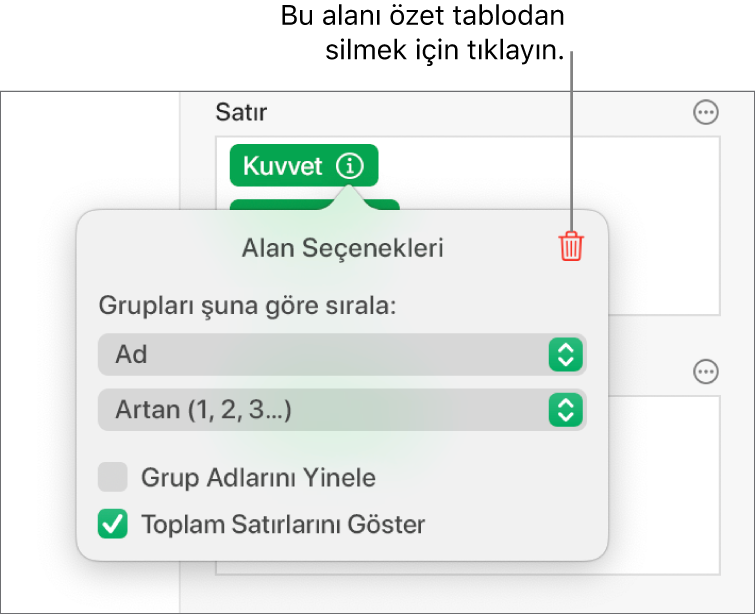
Task: Click the info icon on Kuvvet field
Action: pyautogui.click(x=349, y=166)
